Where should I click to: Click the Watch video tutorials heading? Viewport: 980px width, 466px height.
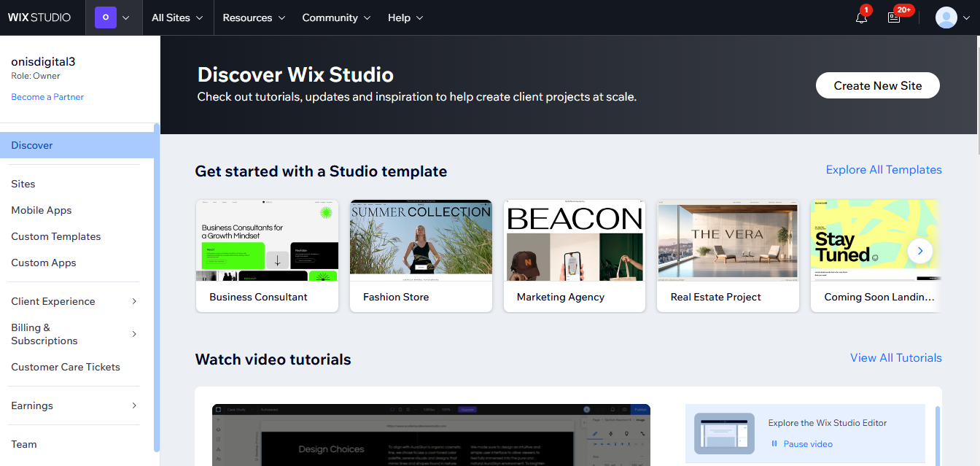[273, 360]
